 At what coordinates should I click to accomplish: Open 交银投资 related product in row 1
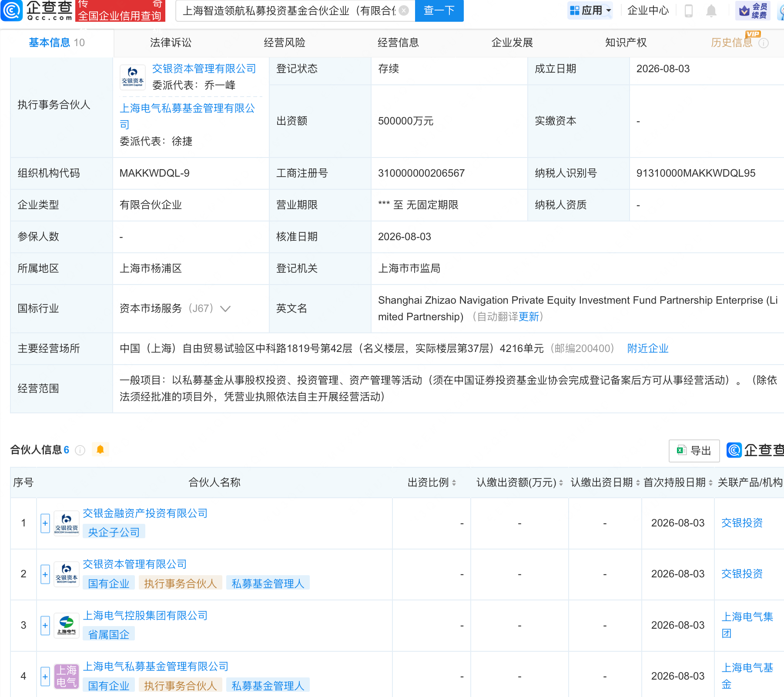742,523
